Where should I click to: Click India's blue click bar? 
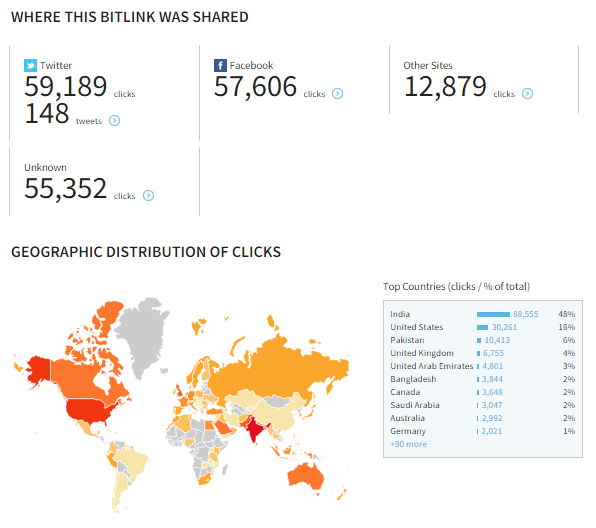[x=493, y=314]
